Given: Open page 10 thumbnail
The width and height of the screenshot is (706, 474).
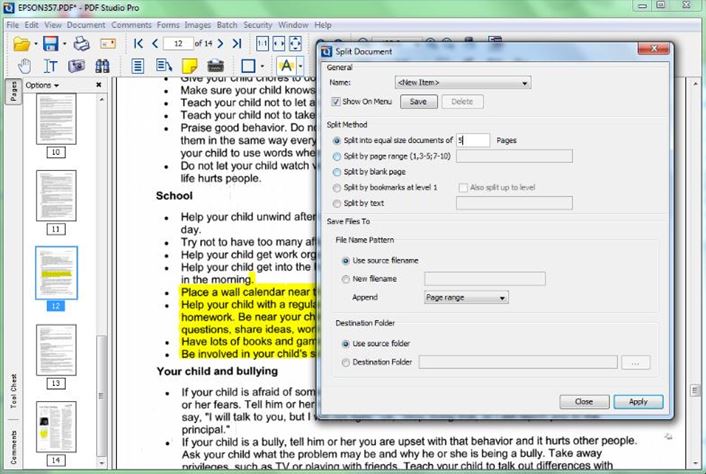Looking at the screenshot, I should pos(56,119).
